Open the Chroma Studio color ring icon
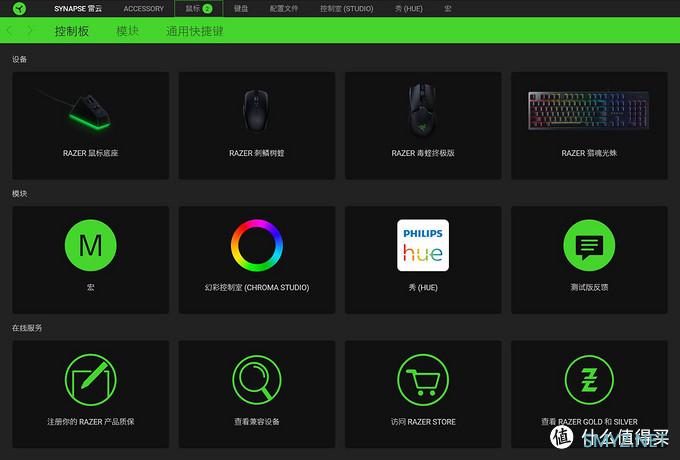 coord(257,245)
